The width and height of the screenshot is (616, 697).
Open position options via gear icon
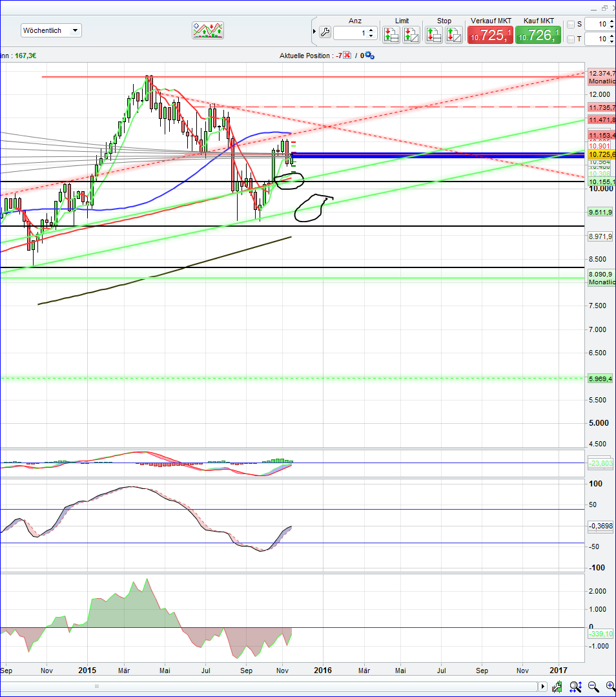tap(368, 56)
